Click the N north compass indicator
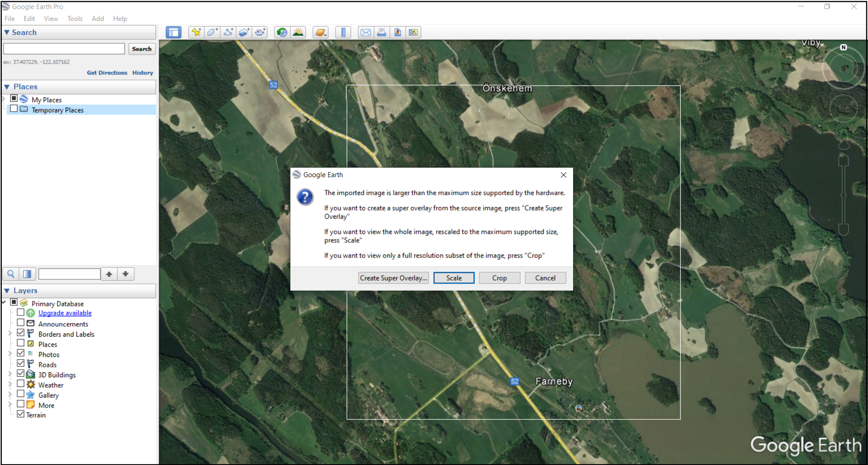 [844, 47]
